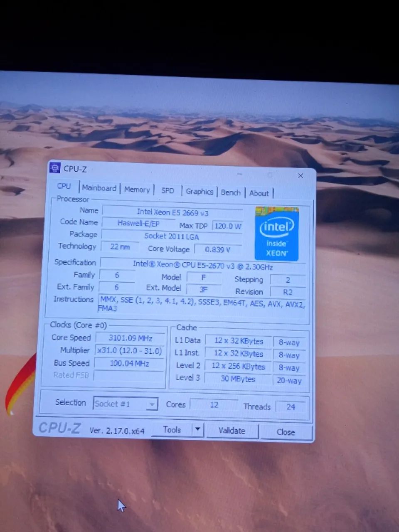Click the Intel Inside Xeon badge

coord(277,234)
